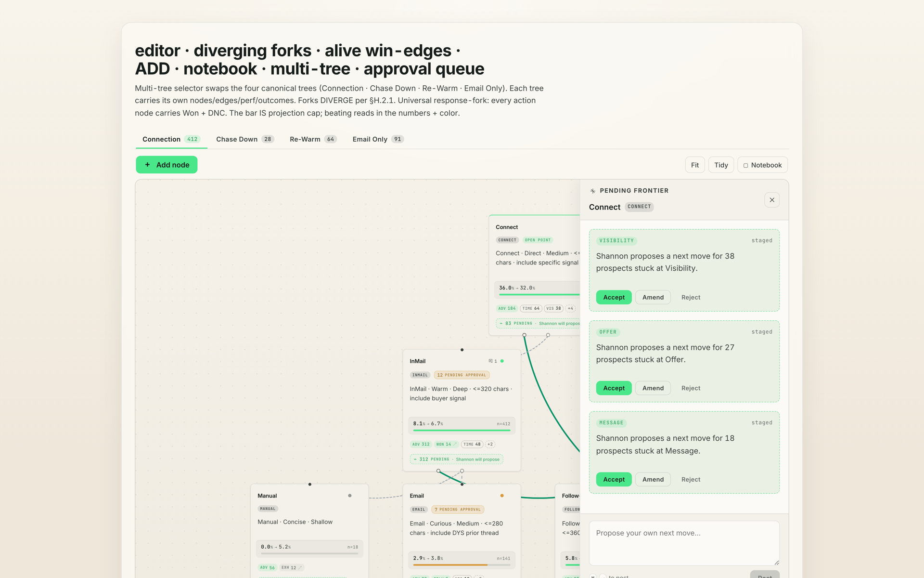Image resolution: width=924 pixels, height=578 pixels.
Task: Click '312 PENDING · Shannon will propose' on InMail
Action: point(457,459)
